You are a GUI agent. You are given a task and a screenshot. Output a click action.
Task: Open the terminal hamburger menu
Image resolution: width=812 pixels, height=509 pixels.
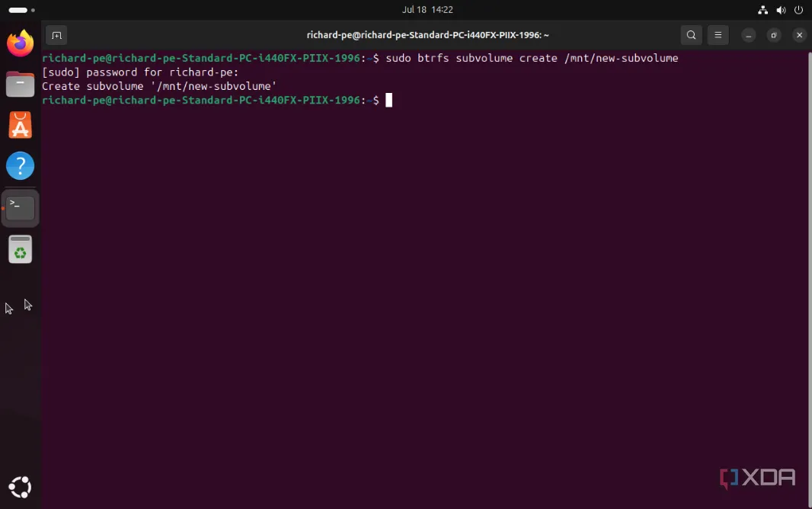tap(718, 35)
